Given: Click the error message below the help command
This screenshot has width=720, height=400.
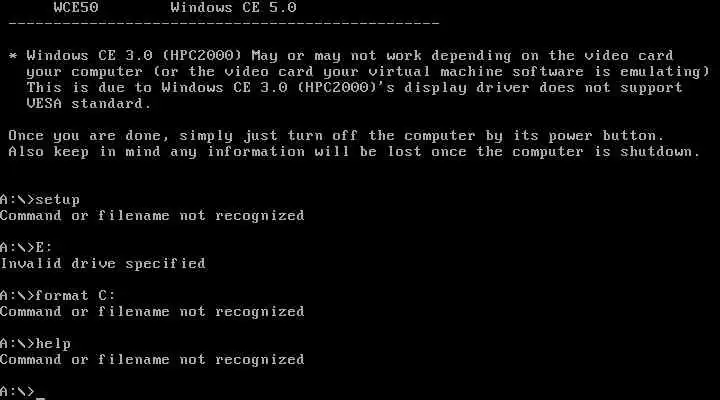Looking at the screenshot, I should tap(152, 360).
